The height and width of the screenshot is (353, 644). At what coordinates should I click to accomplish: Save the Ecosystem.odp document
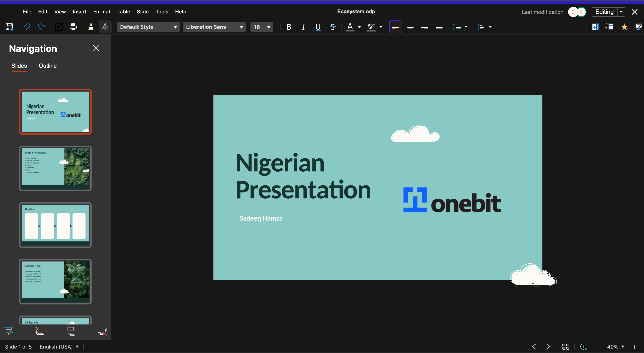(x=9, y=27)
